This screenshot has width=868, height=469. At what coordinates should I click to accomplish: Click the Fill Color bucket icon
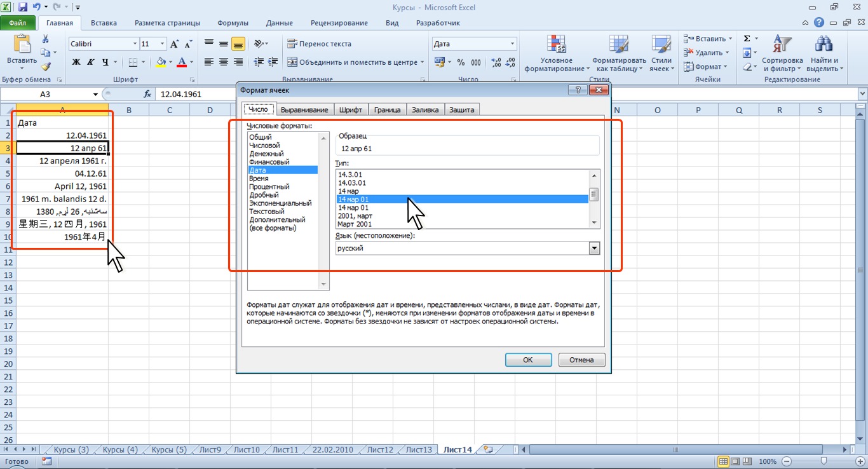pos(161,62)
